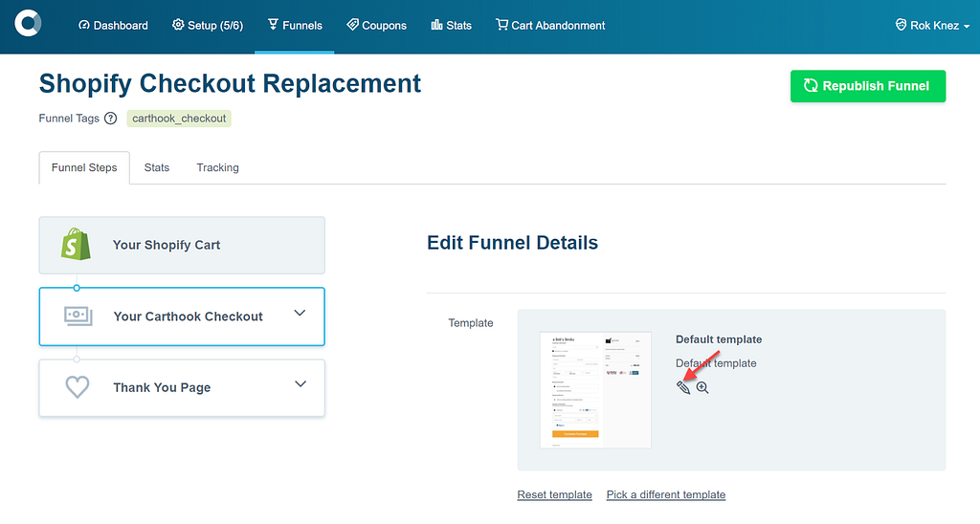Select the Thank You Page step
This screenshot has height=524, width=980.
point(182,388)
